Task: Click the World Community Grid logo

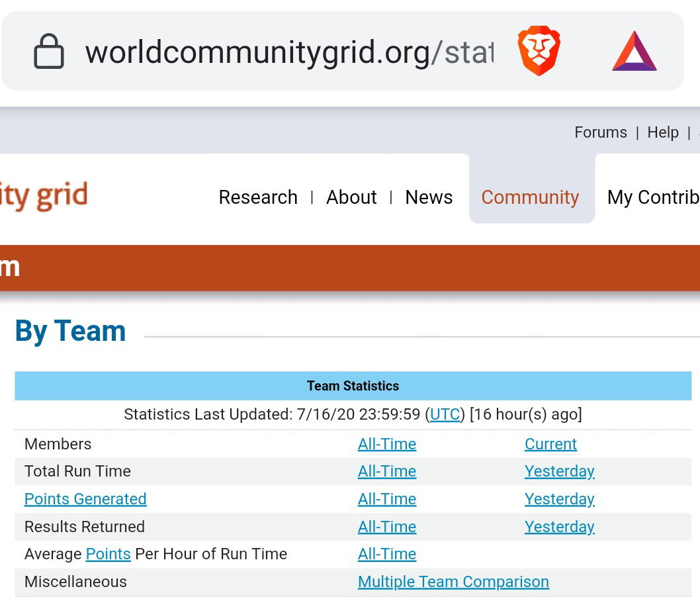Action: tap(44, 195)
